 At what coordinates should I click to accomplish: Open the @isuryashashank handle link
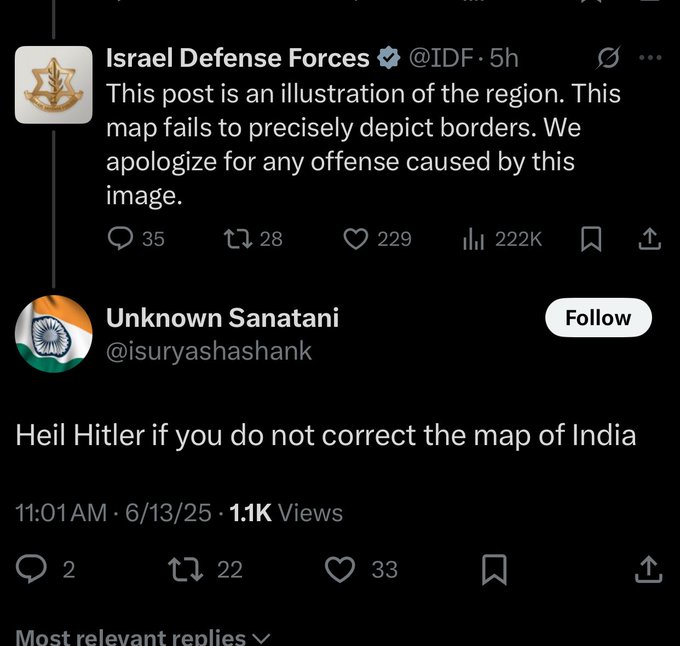click(x=209, y=351)
